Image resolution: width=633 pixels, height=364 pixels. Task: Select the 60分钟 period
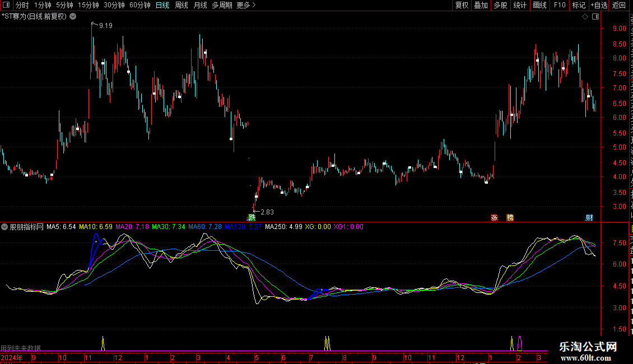[140, 5]
